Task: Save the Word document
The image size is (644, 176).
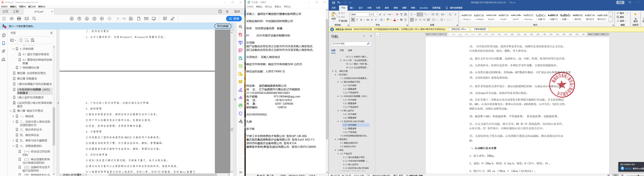Action: tap(333, 3)
